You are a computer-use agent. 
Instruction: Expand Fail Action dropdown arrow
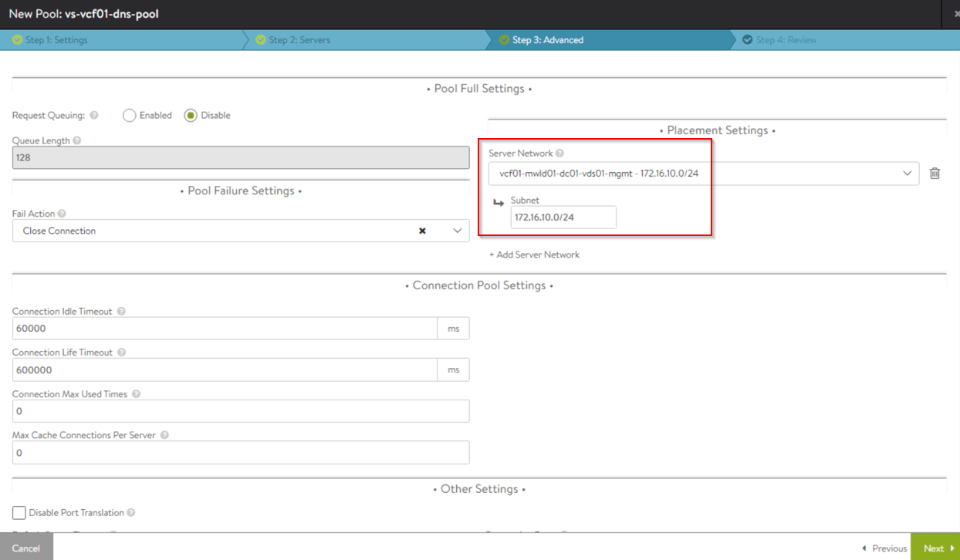point(457,231)
